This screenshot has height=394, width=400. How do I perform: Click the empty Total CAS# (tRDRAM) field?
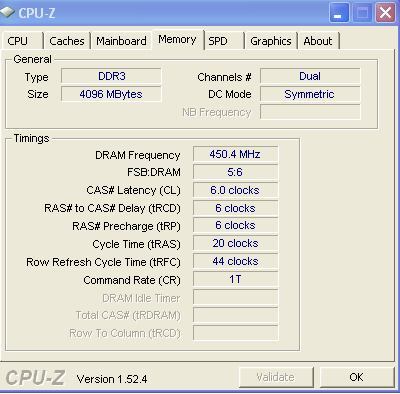(x=235, y=315)
